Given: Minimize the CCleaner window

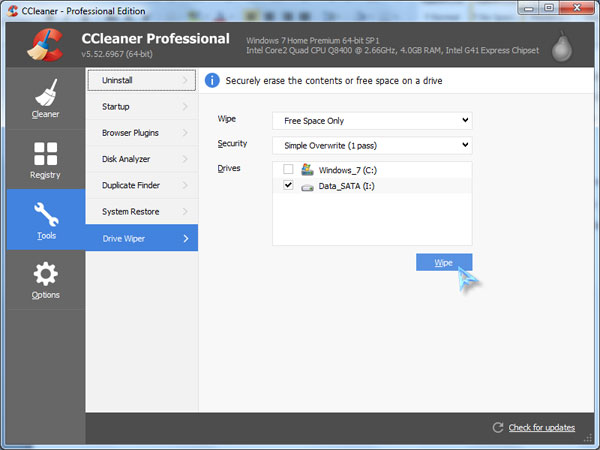Looking at the screenshot, I should [529, 8].
